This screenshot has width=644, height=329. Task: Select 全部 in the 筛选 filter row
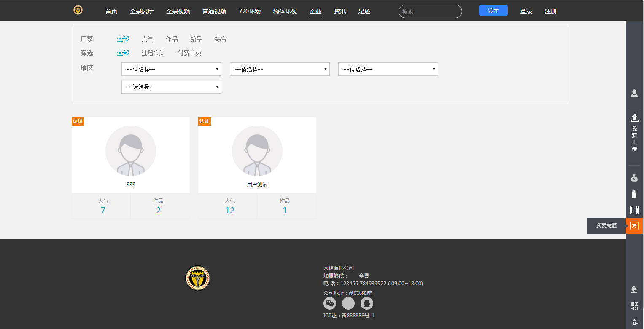(x=123, y=53)
